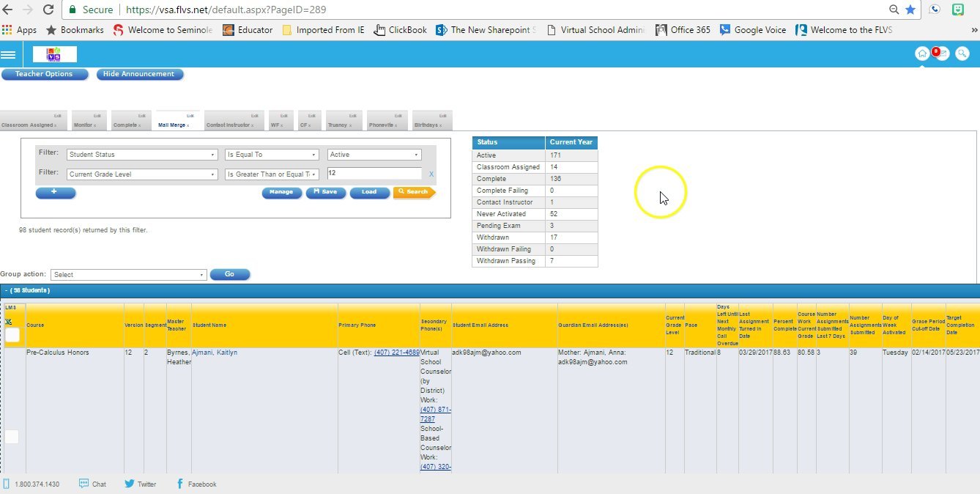Check the select-all box in table header

tap(12, 335)
